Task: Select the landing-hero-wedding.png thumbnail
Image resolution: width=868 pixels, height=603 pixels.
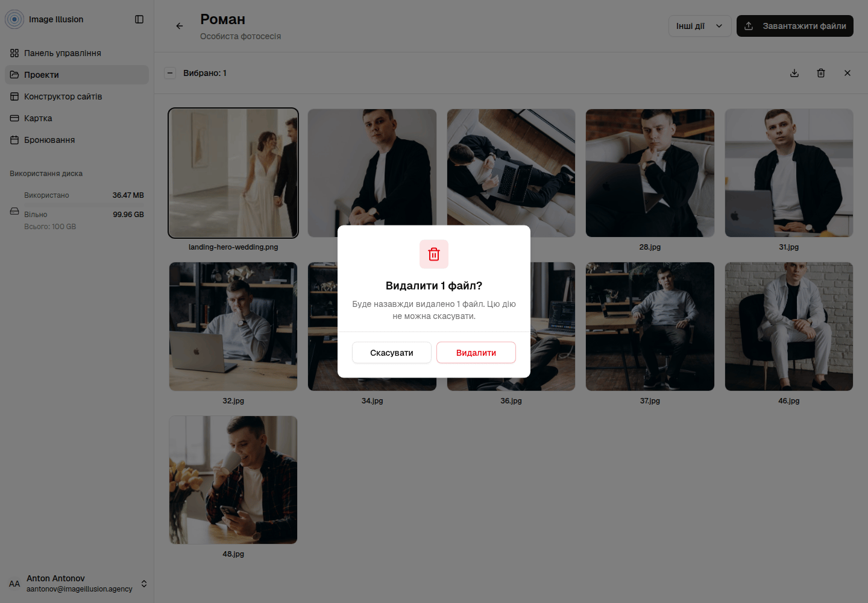Action: 233,173
